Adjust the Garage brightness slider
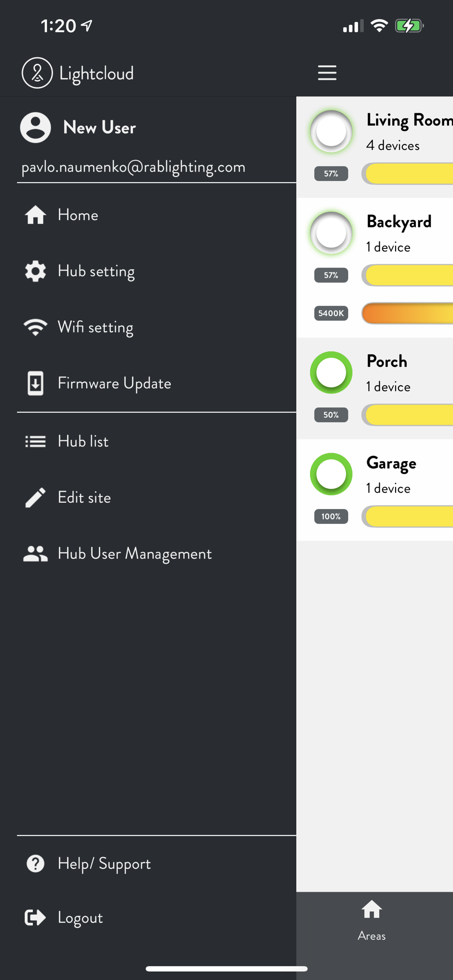This screenshot has height=980, width=453. click(408, 516)
